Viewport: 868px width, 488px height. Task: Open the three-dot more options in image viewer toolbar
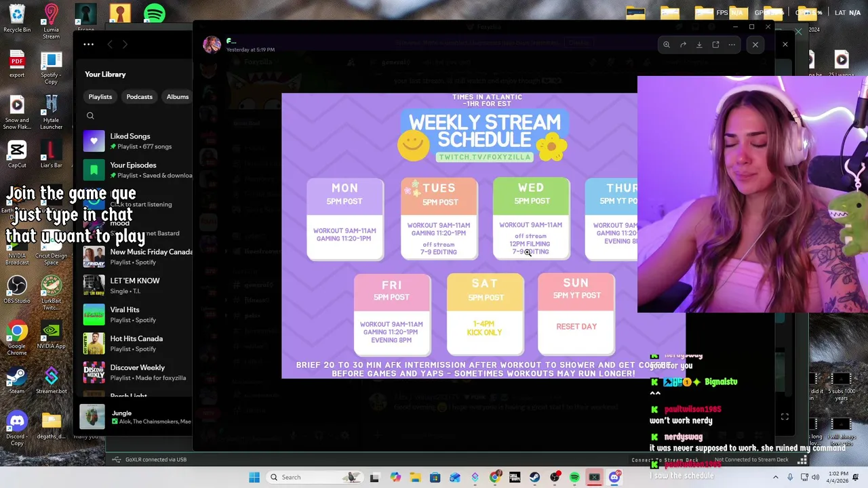pyautogui.click(x=732, y=45)
